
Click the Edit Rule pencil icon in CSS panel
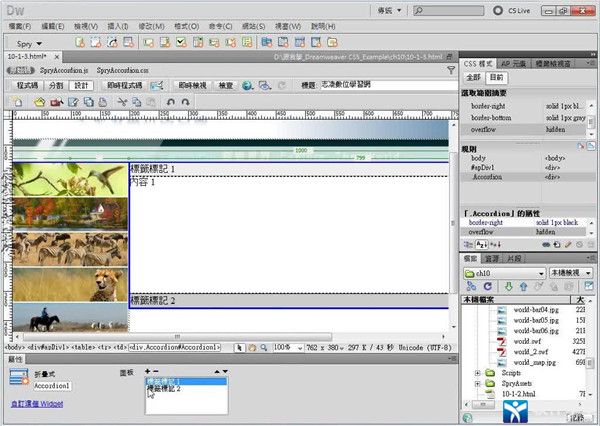coord(568,244)
